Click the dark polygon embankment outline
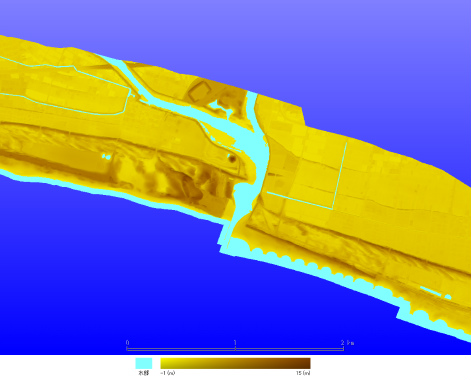 [200, 91]
